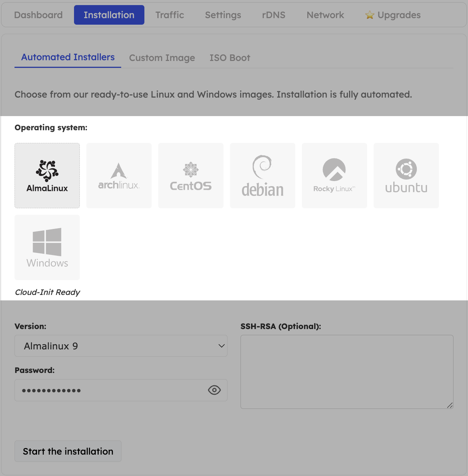
Task: Open the ISO Boot tab
Action: [230, 57]
